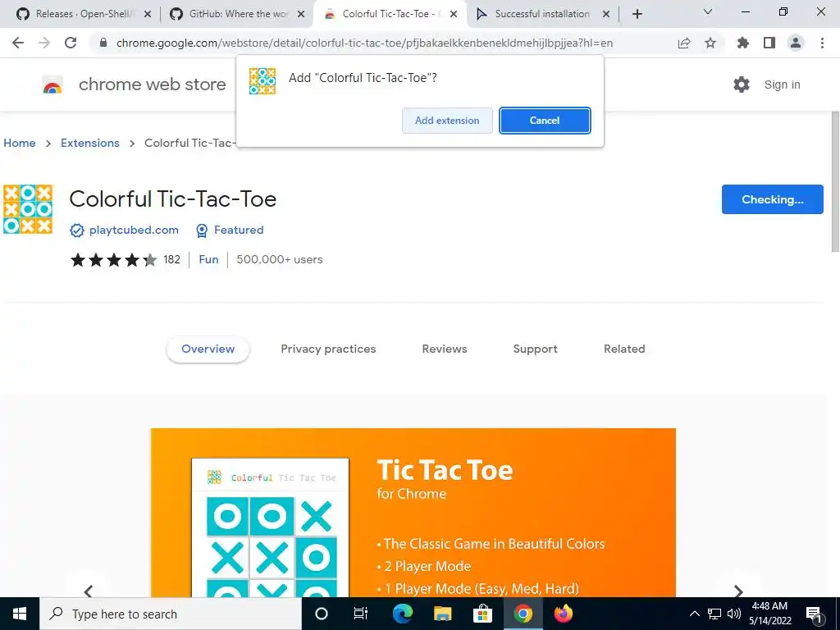This screenshot has width=840, height=630.
Task: Open the Reviews tab
Action: click(445, 349)
